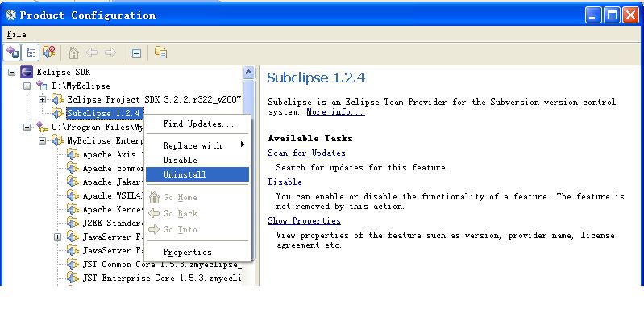
Task: Click the Apache Axis feature icon
Action: pos(73,154)
